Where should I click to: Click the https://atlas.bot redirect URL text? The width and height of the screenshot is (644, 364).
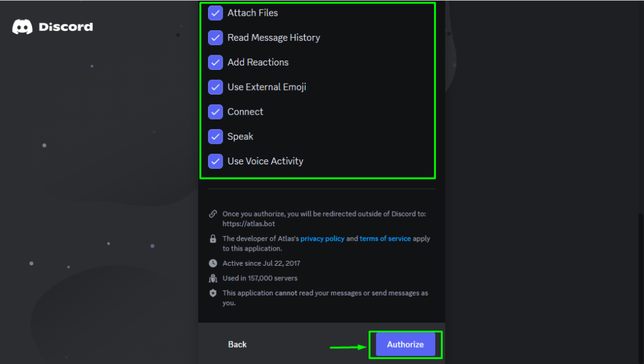point(248,224)
